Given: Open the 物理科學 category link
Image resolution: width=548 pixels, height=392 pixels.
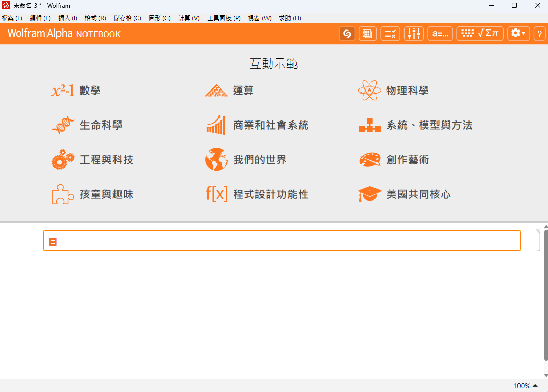Looking at the screenshot, I should coord(408,91).
